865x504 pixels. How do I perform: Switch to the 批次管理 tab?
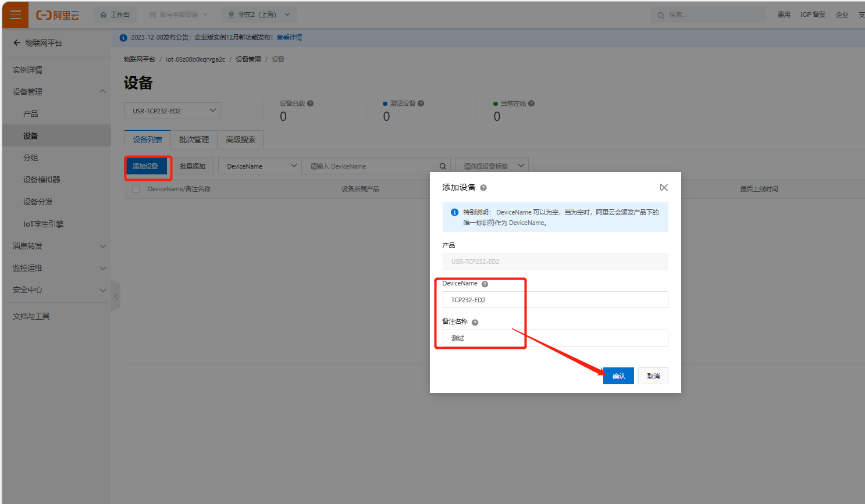tap(194, 140)
